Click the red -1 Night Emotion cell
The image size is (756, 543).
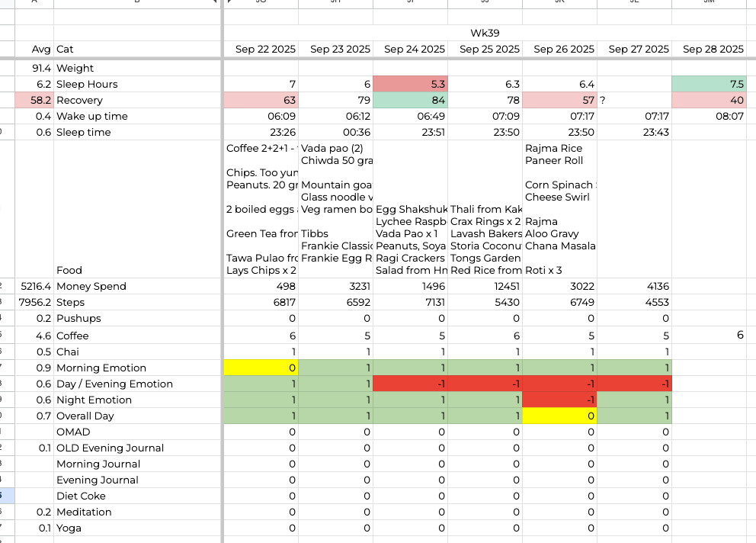click(x=560, y=400)
